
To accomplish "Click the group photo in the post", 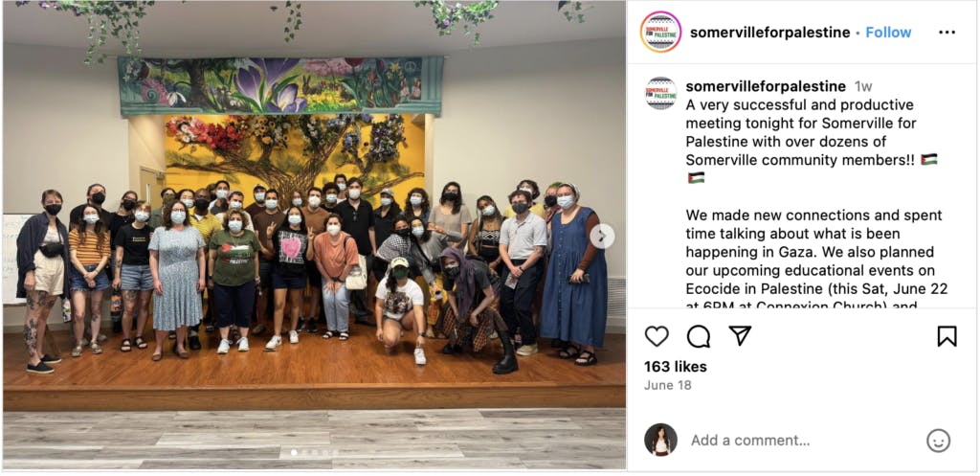I will click(x=314, y=235).
